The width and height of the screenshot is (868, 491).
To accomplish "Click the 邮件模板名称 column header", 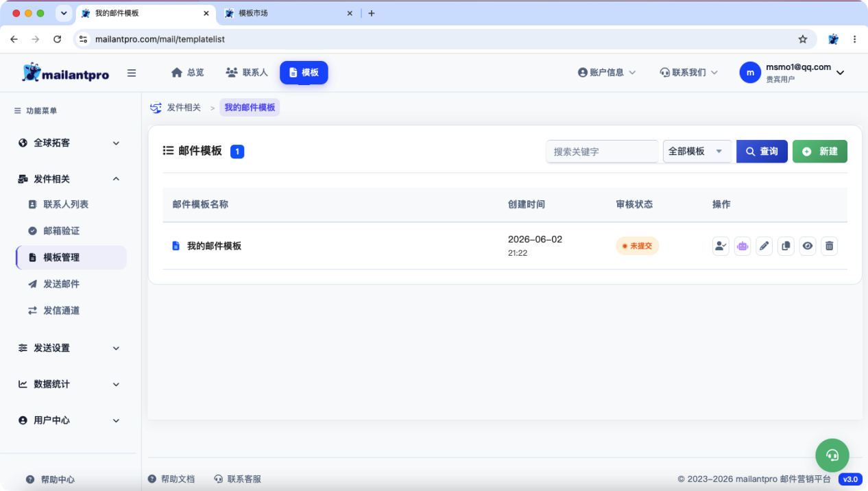I will coord(200,204).
